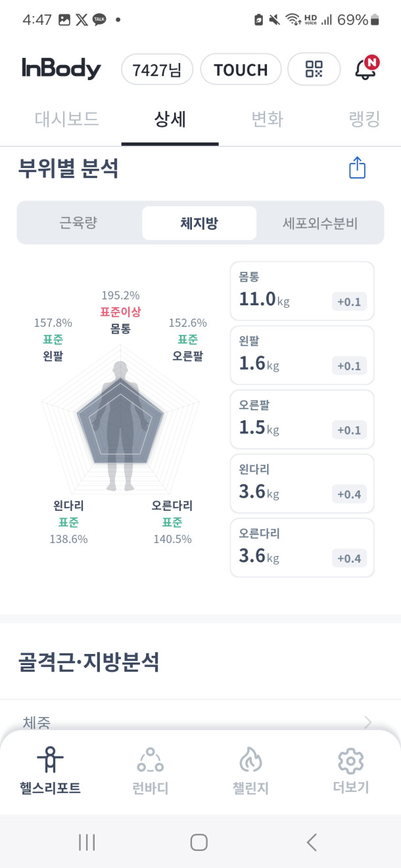Switch segment to 세포외수분비
Viewport: 401px width, 868px height.
coord(320,223)
